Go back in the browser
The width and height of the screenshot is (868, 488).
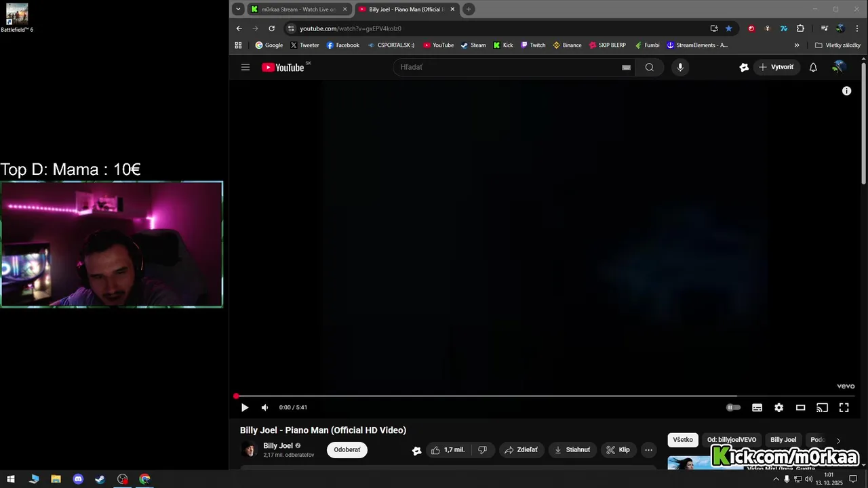point(239,28)
